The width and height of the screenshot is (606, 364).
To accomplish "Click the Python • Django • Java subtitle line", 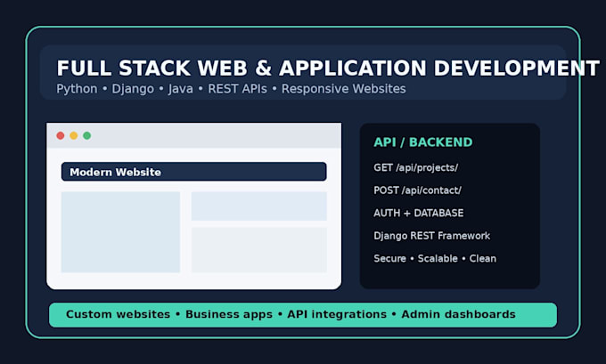I will click(x=231, y=89).
